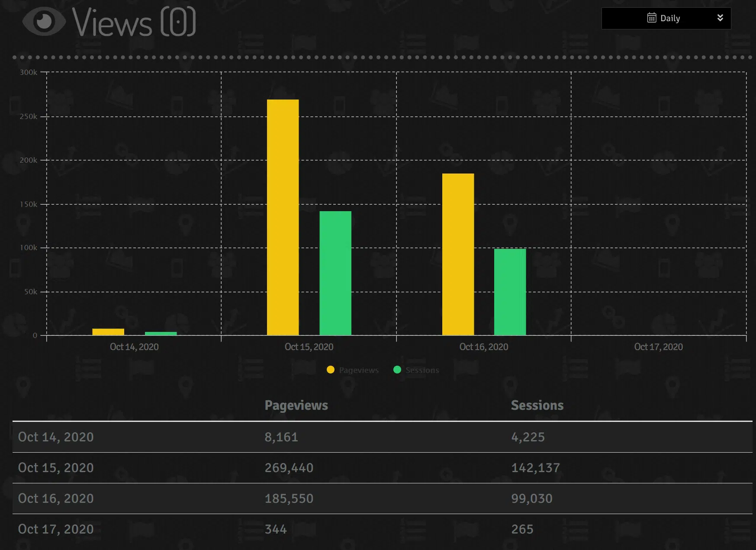Viewport: 756px width, 550px height.
Task: Select the Pageviews column header
Action: pos(296,405)
